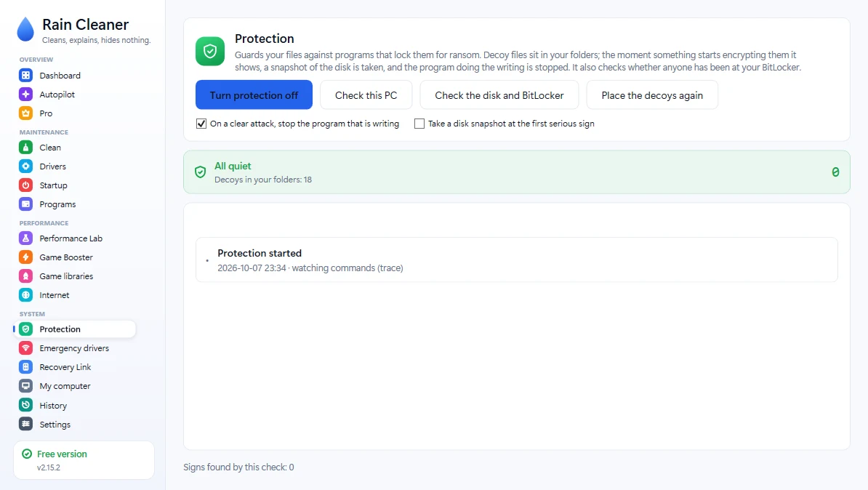Viewport: 868px width, 490px height.
Task: Click the Programs window icon
Action: [26, 204]
